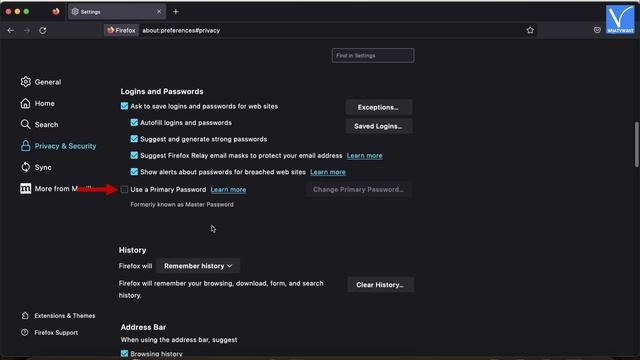Click the address bar URL about:preferences#privacy
Image resolution: width=640 pixels, height=360 pixels.
tap(181, 31)
